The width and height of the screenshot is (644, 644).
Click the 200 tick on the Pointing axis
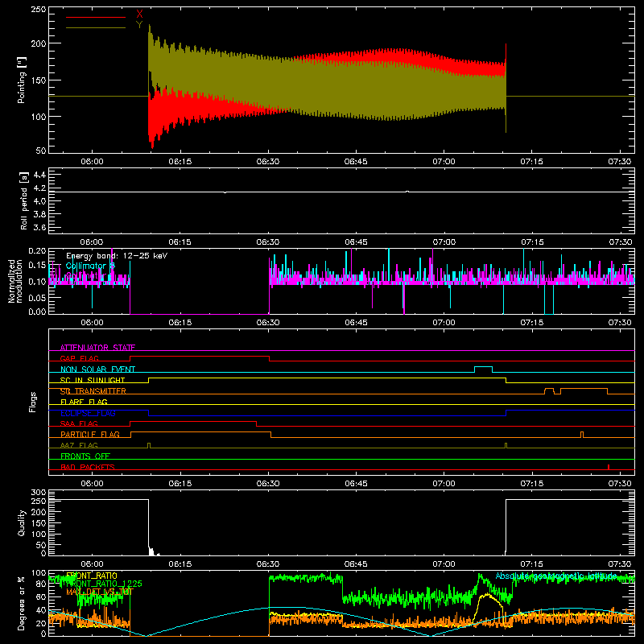[x=39, y=43]
